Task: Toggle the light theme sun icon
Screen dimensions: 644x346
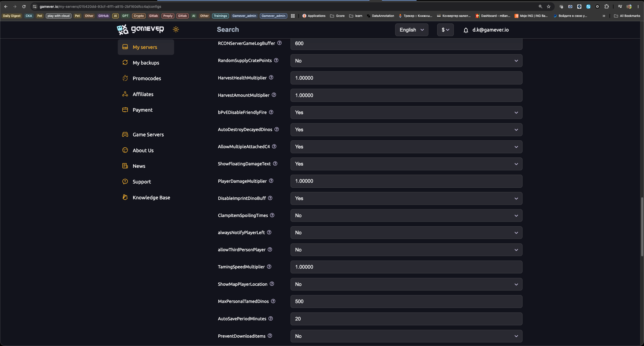Action: pyautogui.click(x=176, y=29)
